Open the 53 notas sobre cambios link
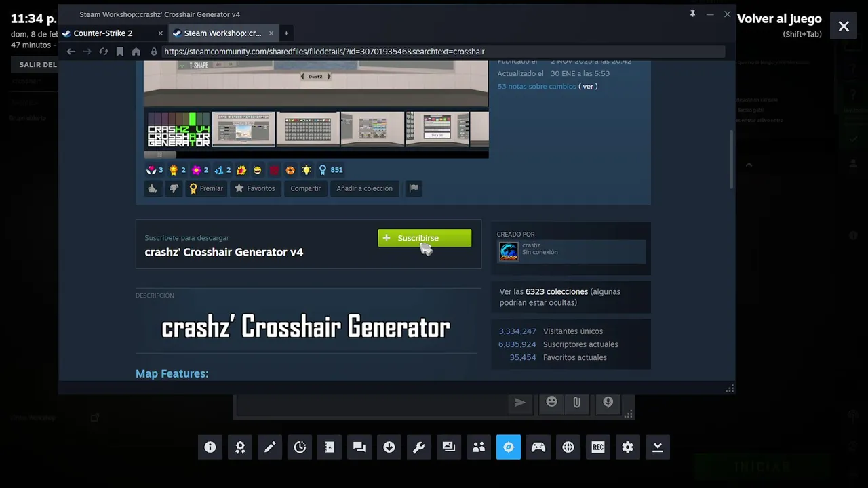The height and width of the screenshot is (488, 868). pos(537,87)
